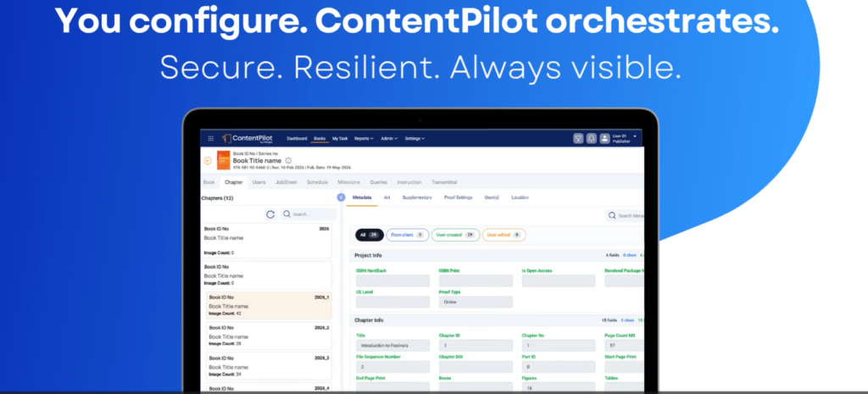Click the Part ID field
The width and height of the screenshot is (868, 394).
point(559,367)
